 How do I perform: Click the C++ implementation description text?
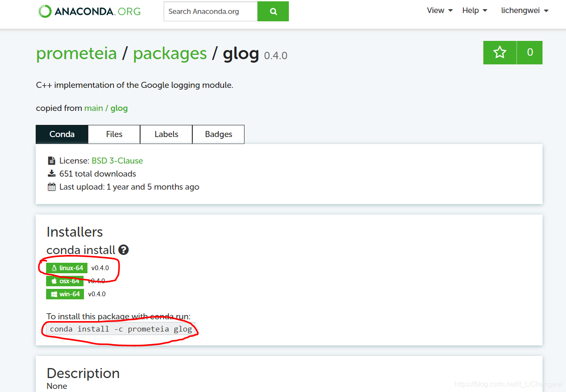135,85
